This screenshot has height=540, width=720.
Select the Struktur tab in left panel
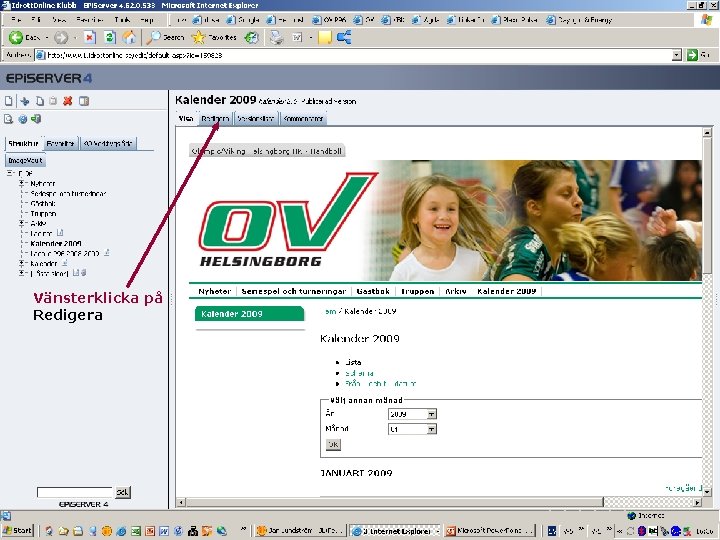(23, 144)
